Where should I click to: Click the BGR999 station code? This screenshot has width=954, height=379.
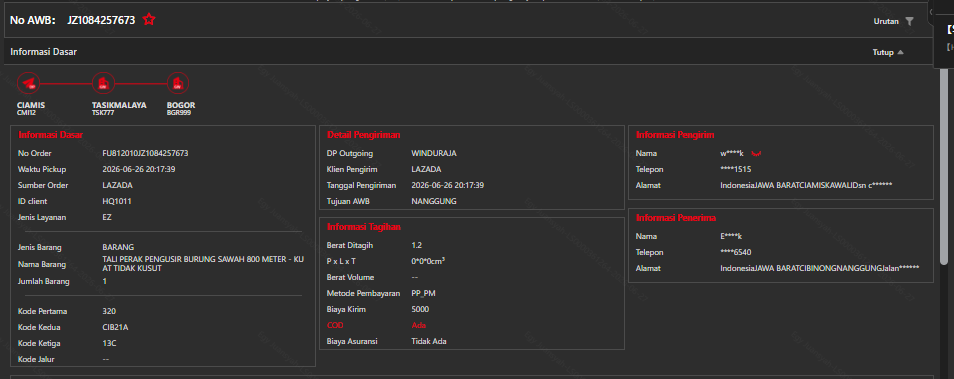point(178,113)
